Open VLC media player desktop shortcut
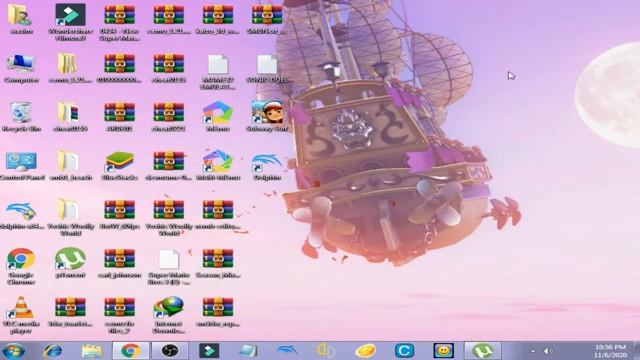This screenshot has width=640, height=360. (x=21, y=315)
